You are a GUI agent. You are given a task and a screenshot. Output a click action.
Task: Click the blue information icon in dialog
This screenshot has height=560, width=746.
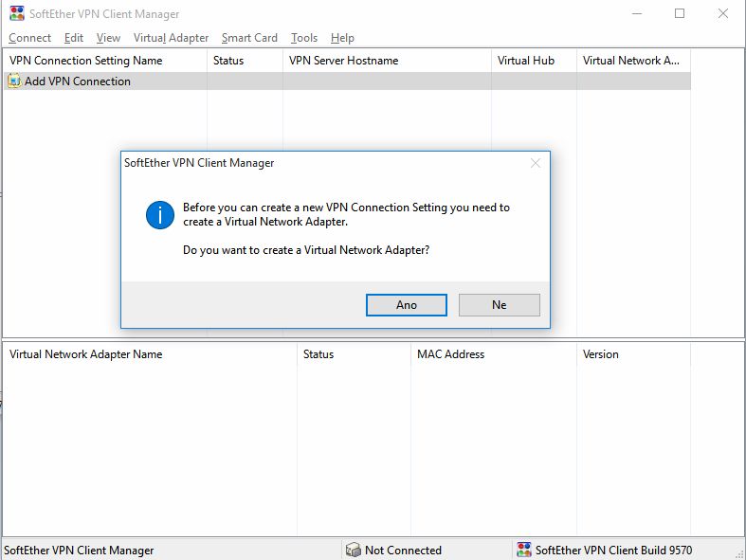click(x=160, y=214)
